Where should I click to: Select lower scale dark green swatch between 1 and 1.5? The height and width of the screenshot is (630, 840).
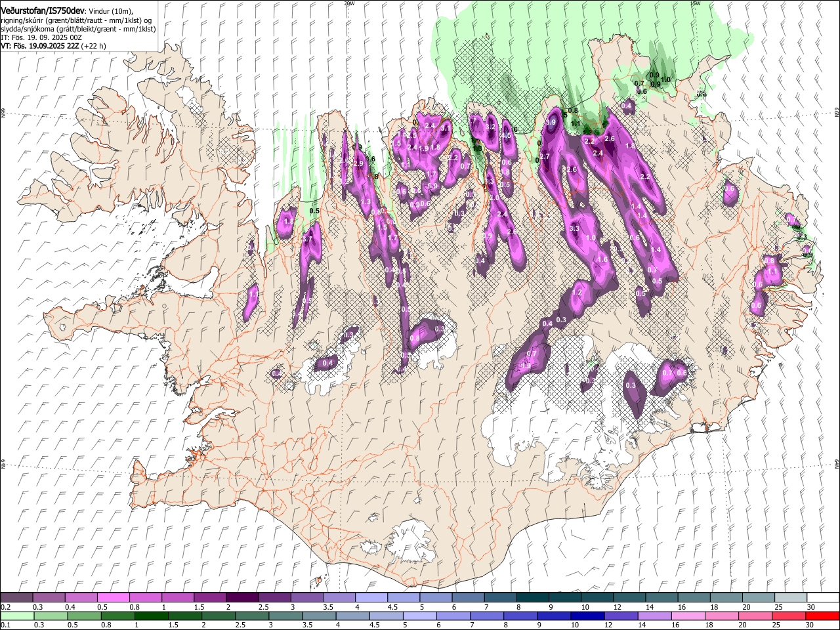[152, 616]
